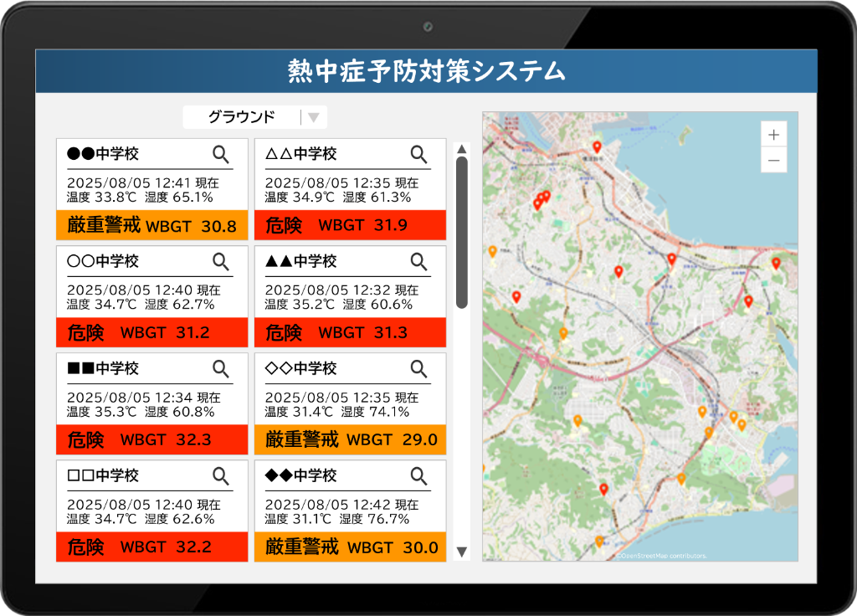Screen dimensions: 857x616
Task: Click the scrollbar down arrow
Action: [462, 551]
